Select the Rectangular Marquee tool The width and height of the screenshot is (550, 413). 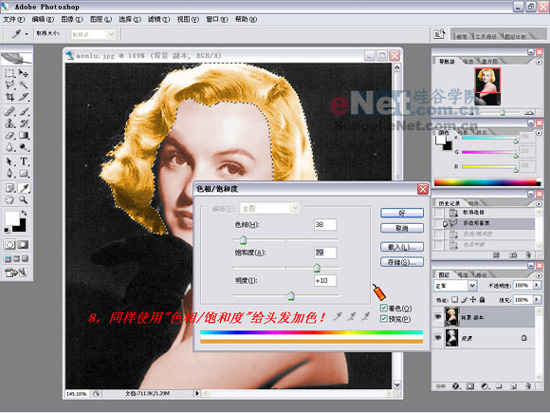(10, 73)
